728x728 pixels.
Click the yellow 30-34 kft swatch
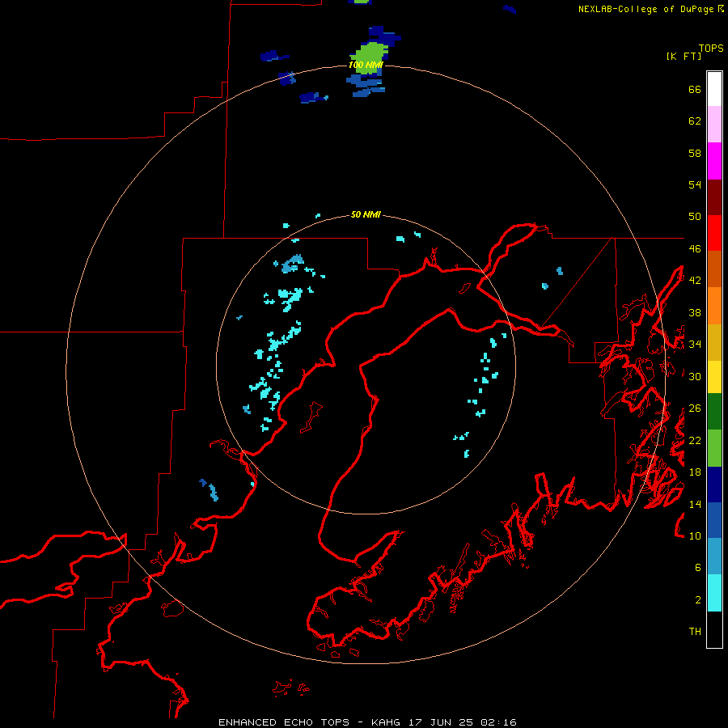714,377
